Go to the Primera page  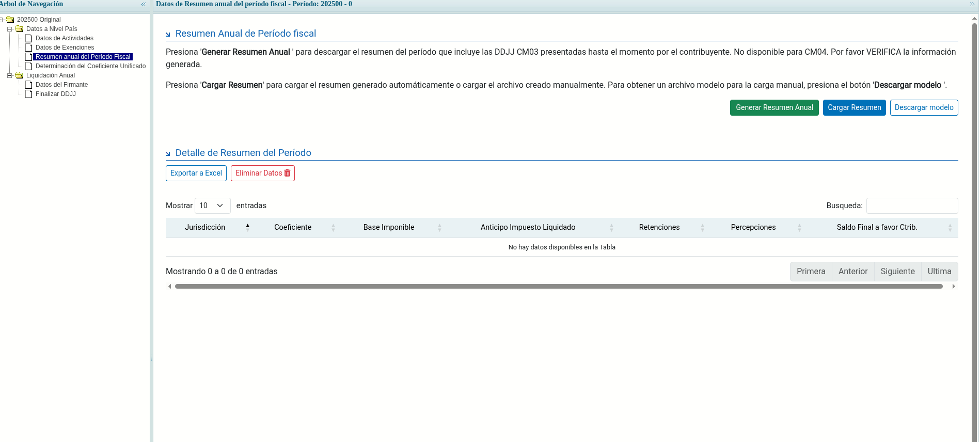tap(811, 272)
